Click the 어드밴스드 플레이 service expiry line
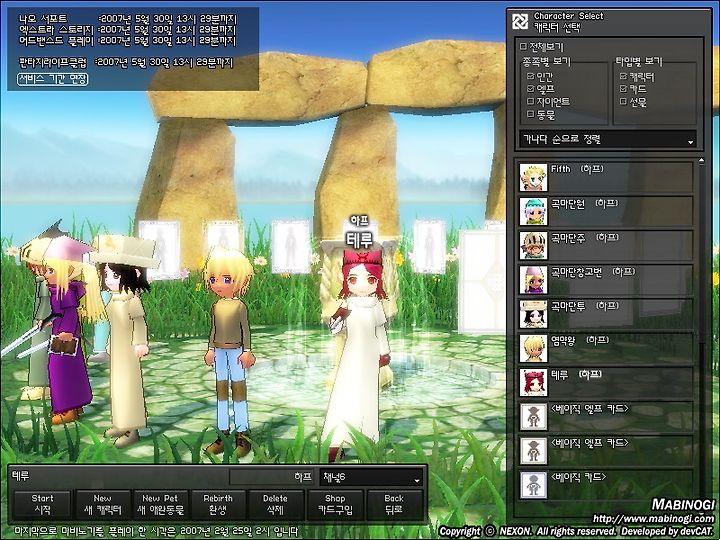Screen dimensions: 720x540 pyautogui.click(x=128, y=41)
